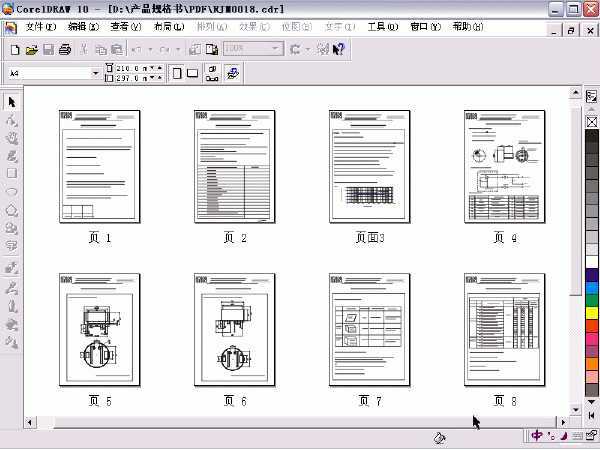Click the Print icon

[65, 49]
